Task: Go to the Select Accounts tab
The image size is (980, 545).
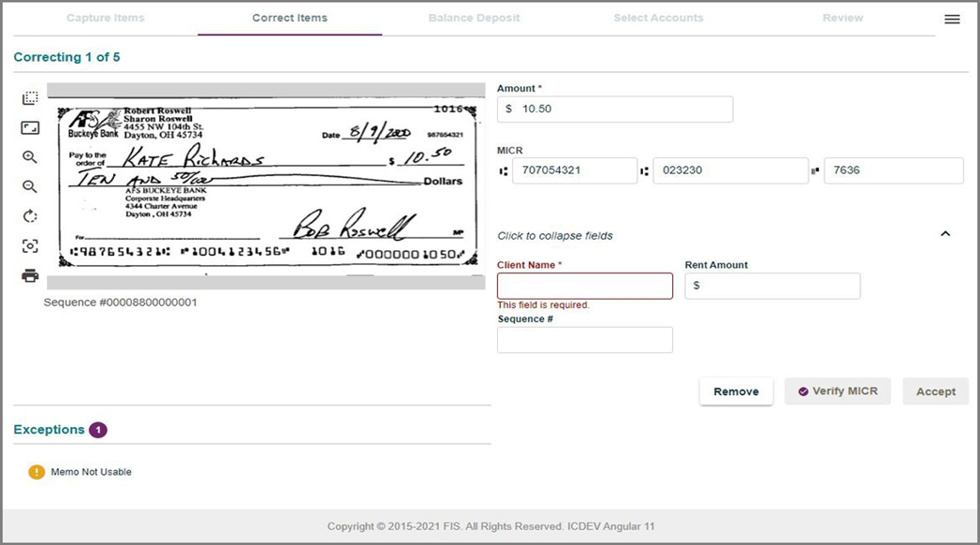Action: [x=658, y=18]
